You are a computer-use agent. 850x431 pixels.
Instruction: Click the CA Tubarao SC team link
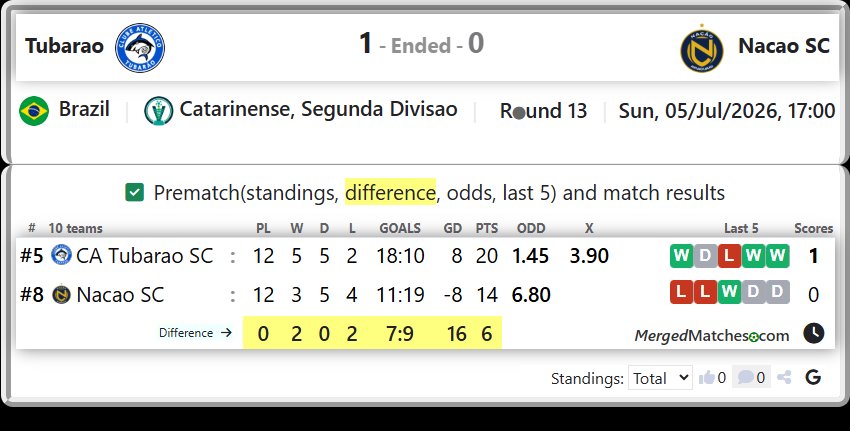[145, 256]
